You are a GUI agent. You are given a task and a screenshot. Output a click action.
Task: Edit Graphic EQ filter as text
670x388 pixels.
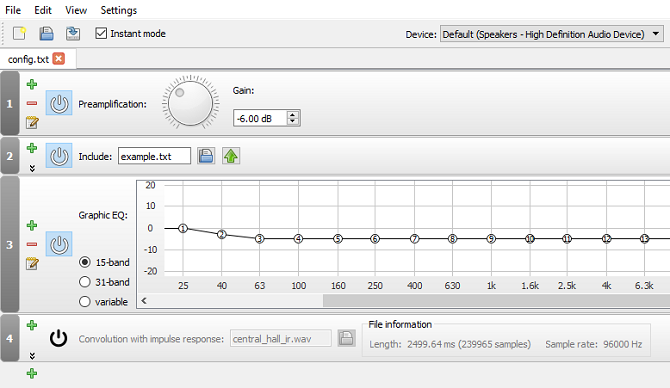coord(32,263)
